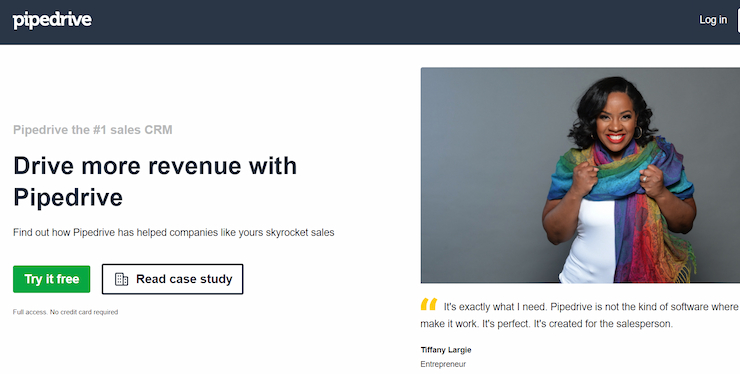Open the Log in link
The image size is (740, 374).
pos(713,20)
